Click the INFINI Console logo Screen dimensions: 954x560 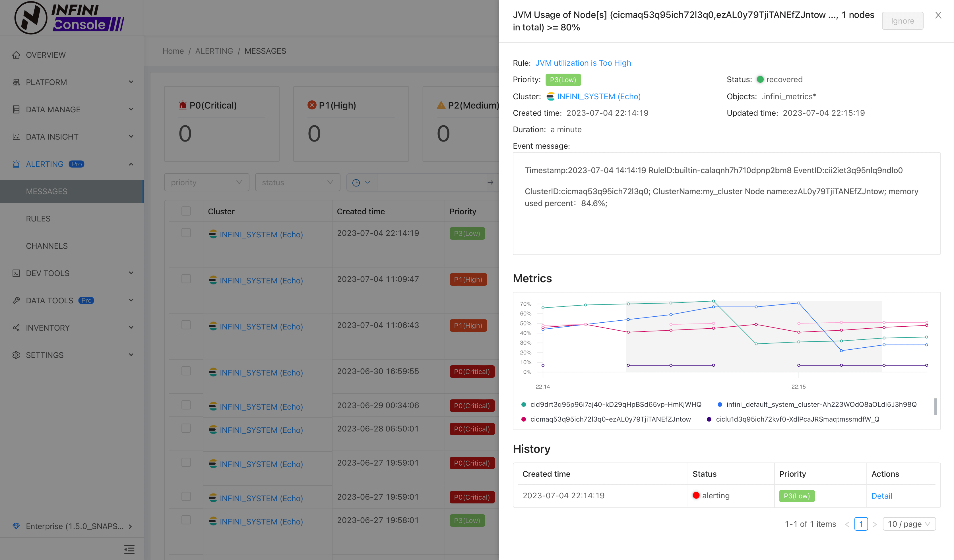coord(69,18)
